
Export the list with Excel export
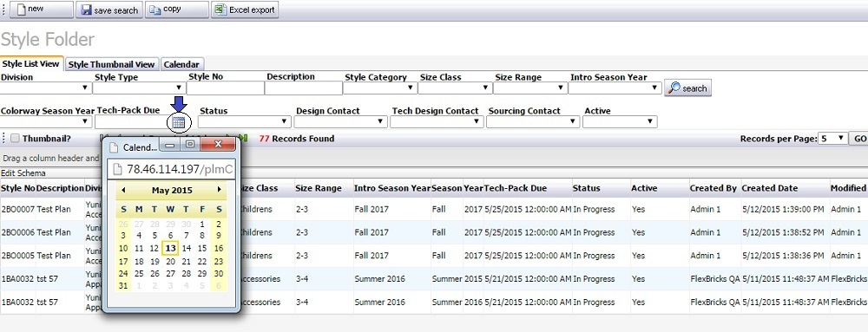tap(245, 10)
